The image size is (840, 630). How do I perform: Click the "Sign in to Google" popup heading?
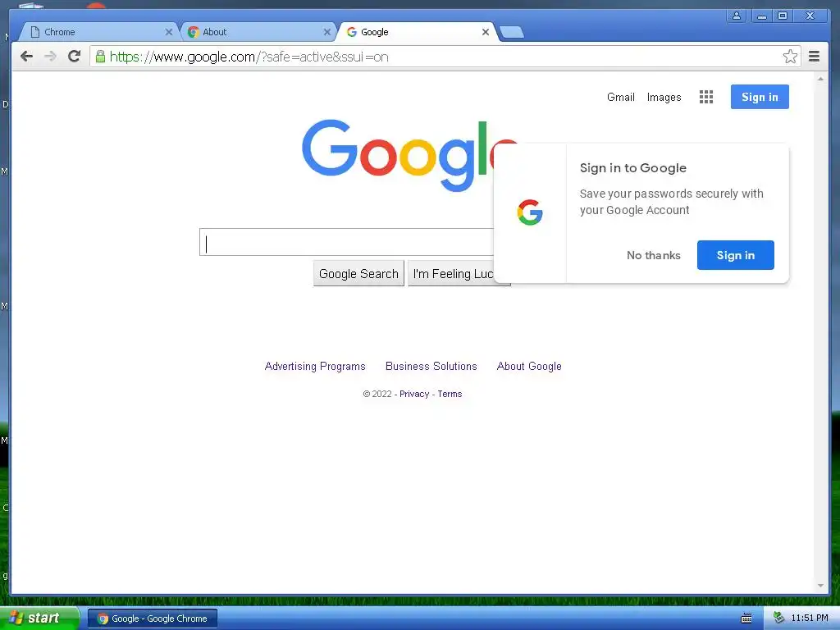[x=632, y=168]
